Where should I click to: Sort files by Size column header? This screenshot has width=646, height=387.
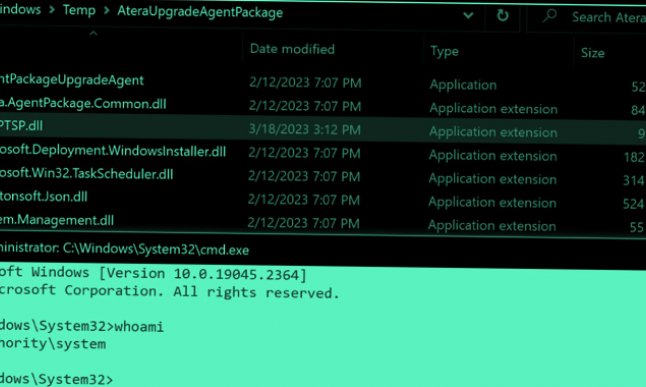click(x=593, y=53)
